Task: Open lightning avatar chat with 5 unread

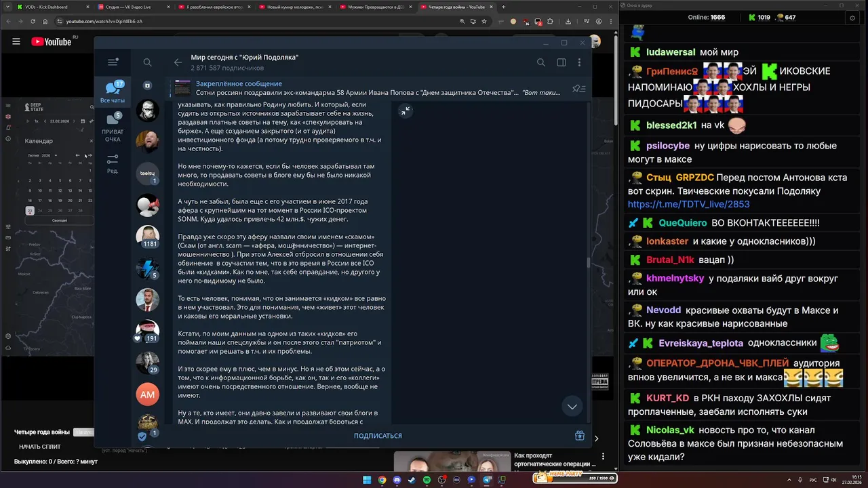Action: pos(148,268)
